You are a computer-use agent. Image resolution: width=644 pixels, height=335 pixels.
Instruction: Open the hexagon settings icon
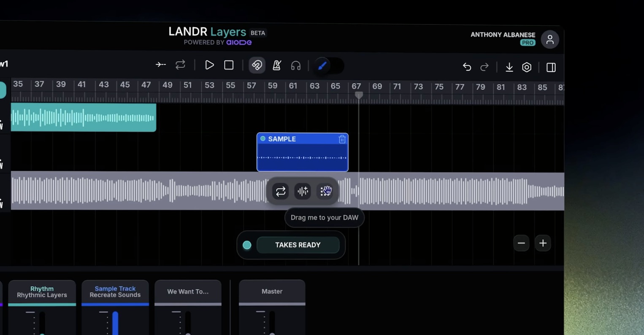[x=527, y=67]
